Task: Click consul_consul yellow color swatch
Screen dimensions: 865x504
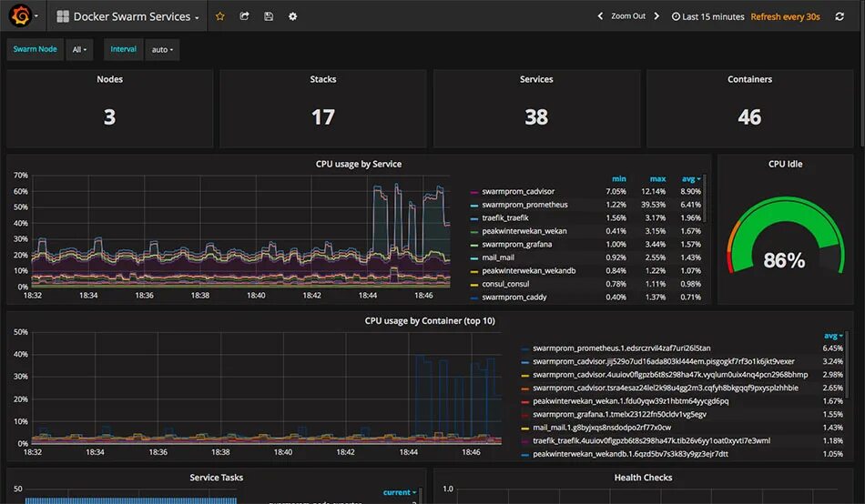Action: (473, 285)
